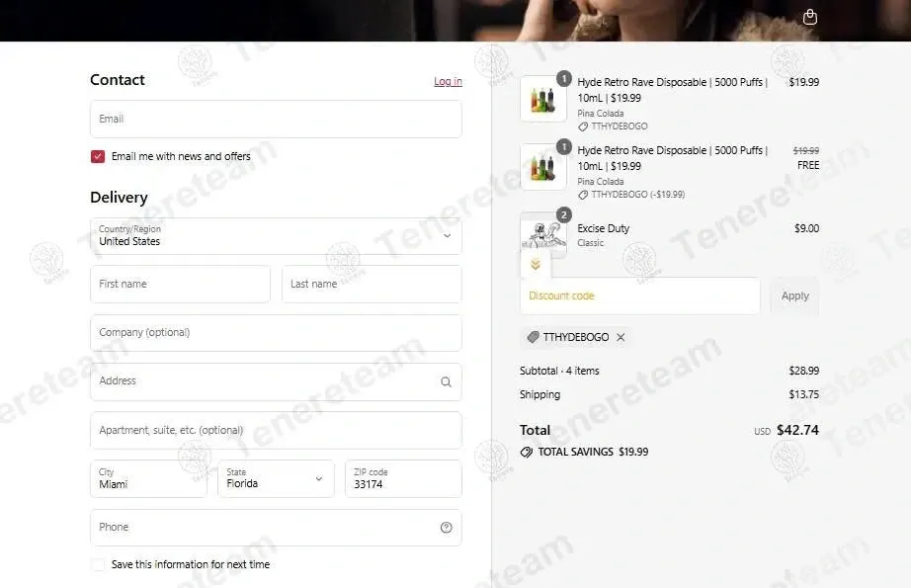This screenshot has height=588, width=911.
Task: Focus the Email input field
Action: tap(276, 120)
